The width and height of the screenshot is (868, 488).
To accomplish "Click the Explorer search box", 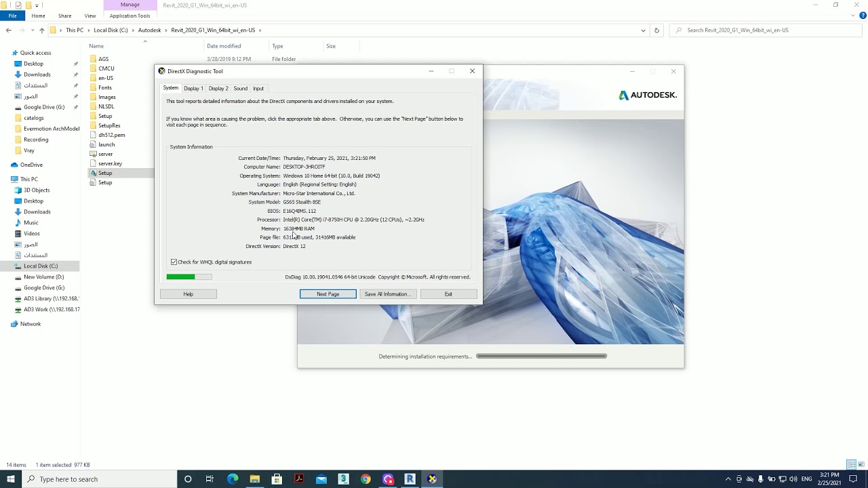I will pos(767,30).
